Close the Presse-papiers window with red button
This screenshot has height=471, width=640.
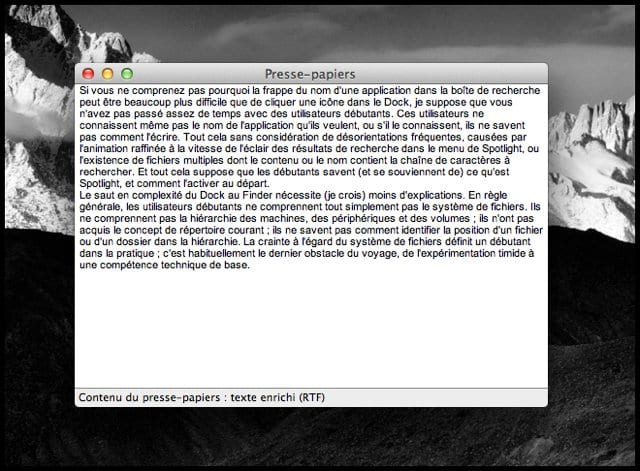point(88,74)
